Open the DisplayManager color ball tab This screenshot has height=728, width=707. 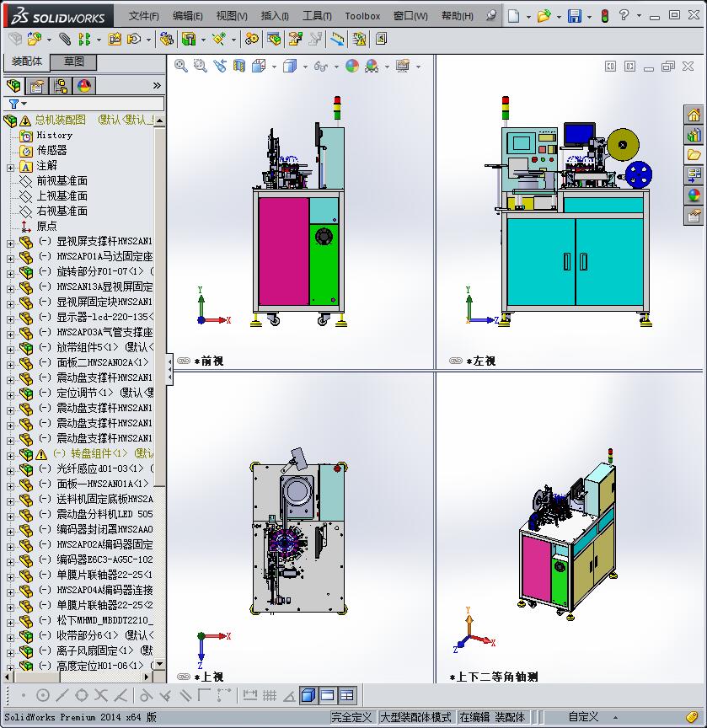(84, 86)
